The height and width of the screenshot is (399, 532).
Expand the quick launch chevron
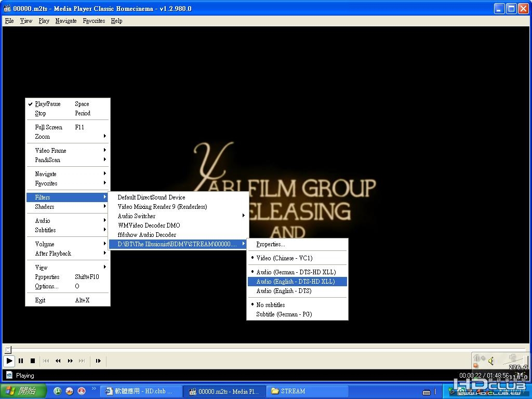(x=94, y=389)
